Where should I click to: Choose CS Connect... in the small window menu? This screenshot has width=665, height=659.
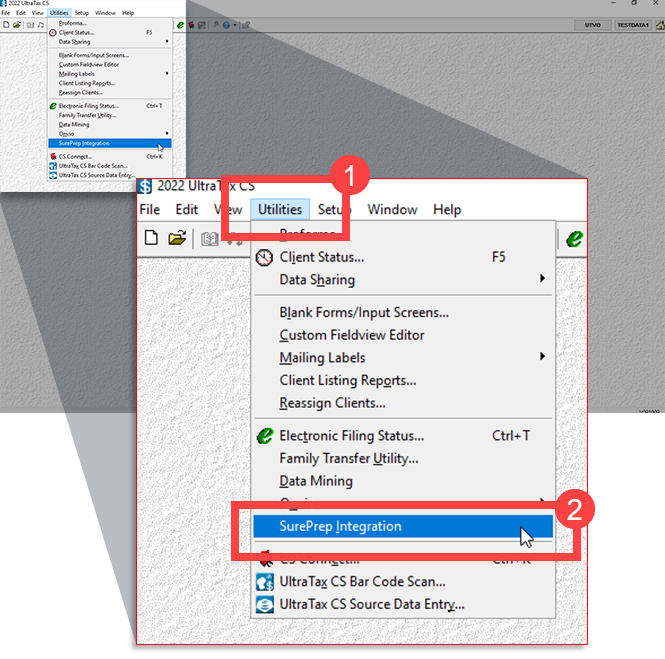(x=110, y=156)
